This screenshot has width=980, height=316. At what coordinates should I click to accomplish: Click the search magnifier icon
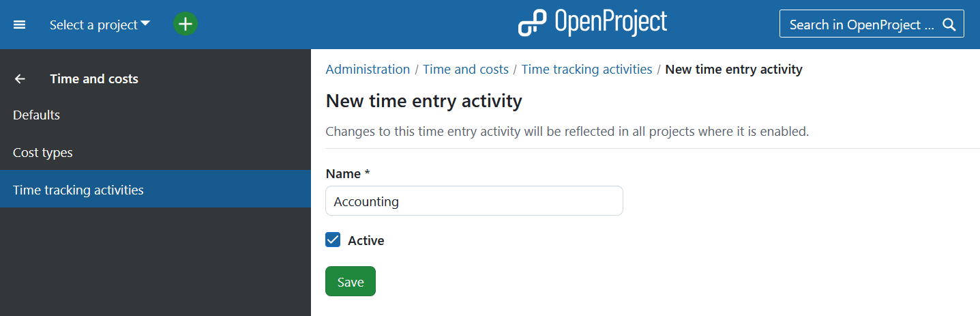click(x=949, y=25)
